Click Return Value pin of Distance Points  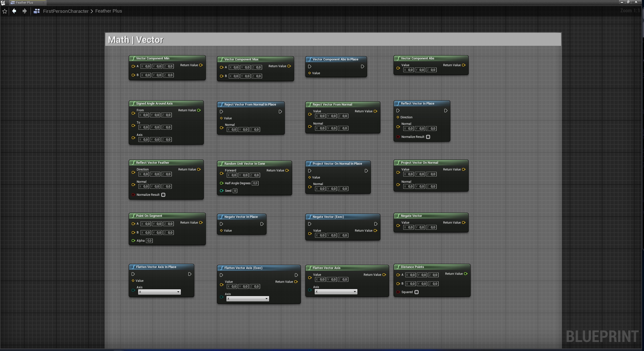[x=466, y=274]
